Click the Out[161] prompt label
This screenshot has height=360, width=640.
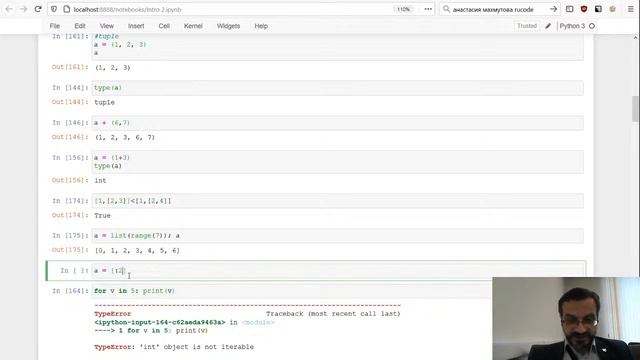click(70, 67)
